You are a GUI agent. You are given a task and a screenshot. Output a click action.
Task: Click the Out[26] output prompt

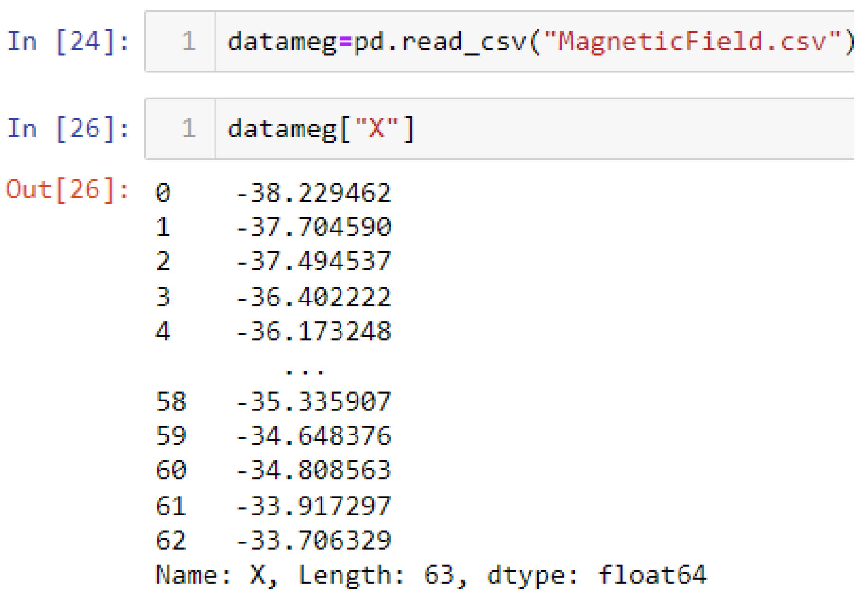pyautogui.click(x=67, y=190)
